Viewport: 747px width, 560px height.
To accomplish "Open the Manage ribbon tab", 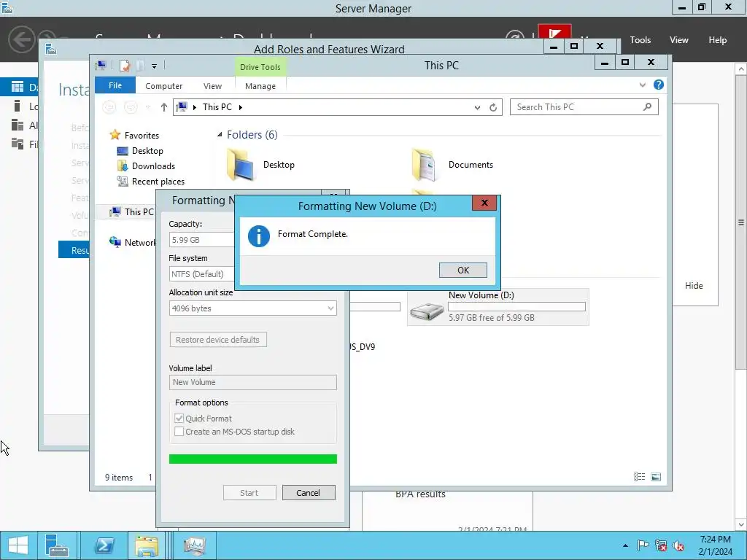I will tap(260, 86).
